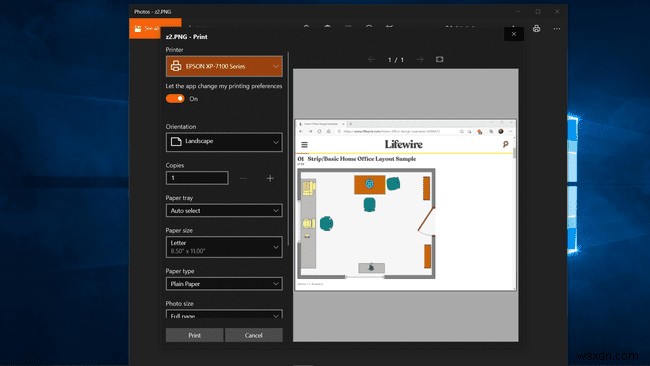Click the Cancel button
The width and height of the screenshot is (650, 366).
[x=254, y=335]
